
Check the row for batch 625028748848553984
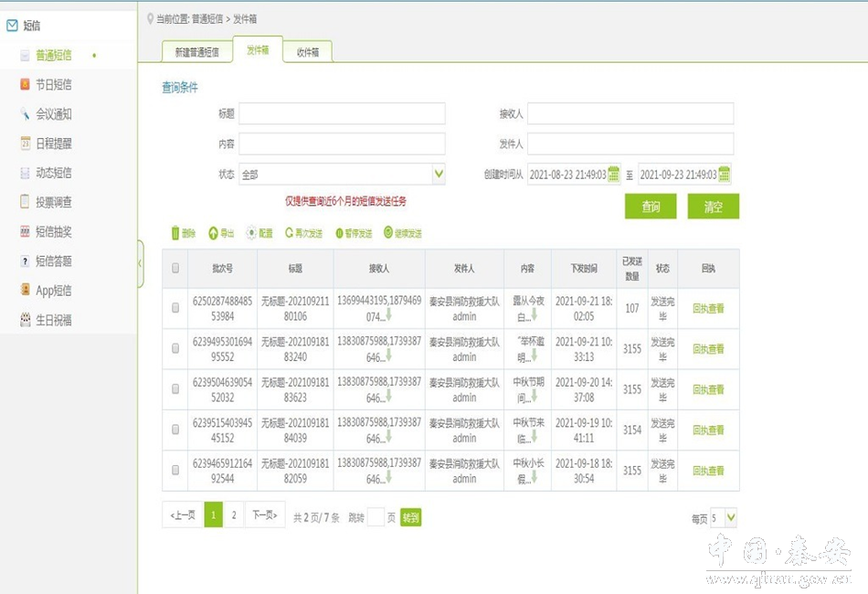click(x=175, y=308)
